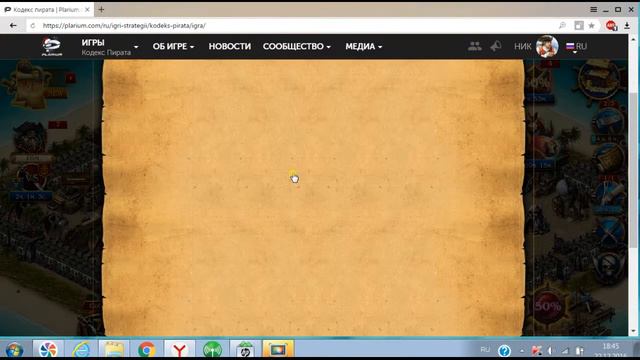Screen dimensions: 640x360
Task: Click the RU keyboard language indicator in tray
Action: 485,350
